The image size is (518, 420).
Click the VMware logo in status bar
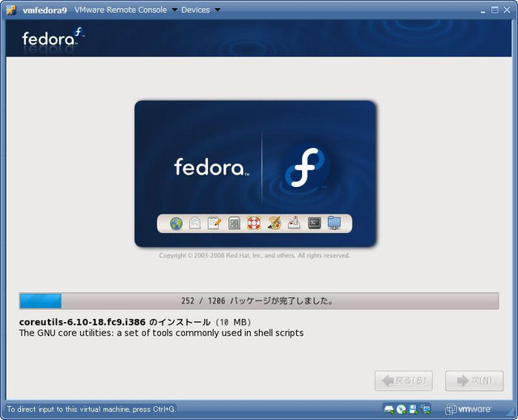click(x=468, y=409)
